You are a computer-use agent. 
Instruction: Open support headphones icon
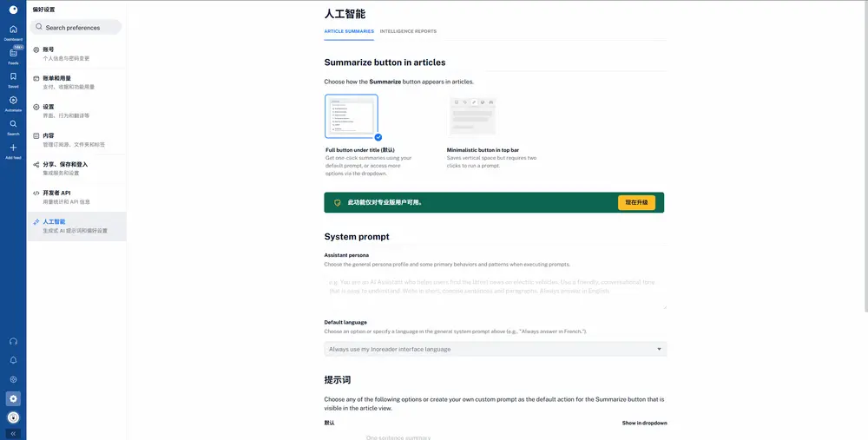pyautogui.click(x=13, y=341)
